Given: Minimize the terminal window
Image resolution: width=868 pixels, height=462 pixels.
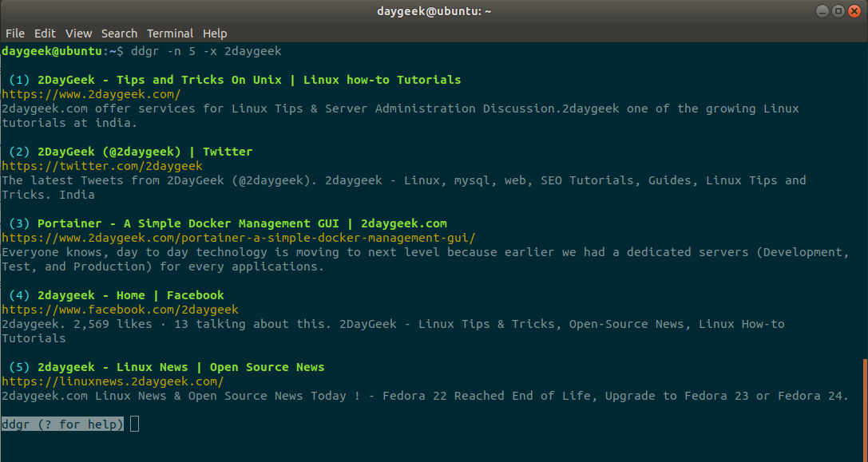Looking at the screenshot, I should pyautogui.click(x=823, y=11).
